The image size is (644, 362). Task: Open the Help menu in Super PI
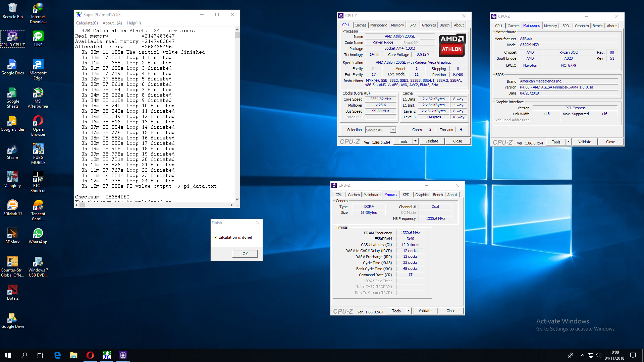(133, 23)
